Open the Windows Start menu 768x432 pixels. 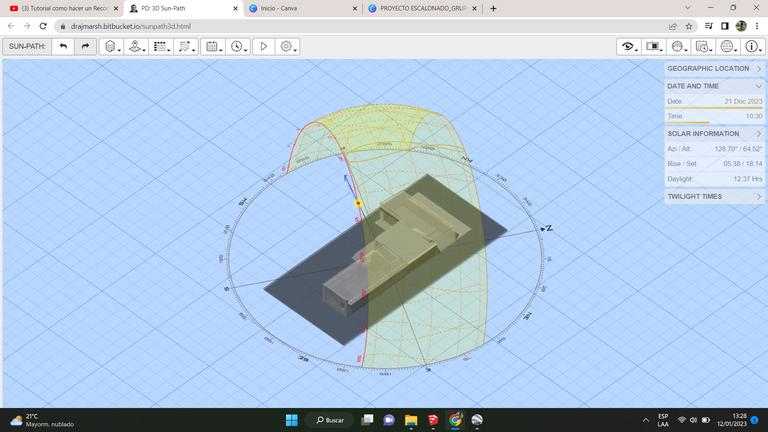[x=291, y=420]
